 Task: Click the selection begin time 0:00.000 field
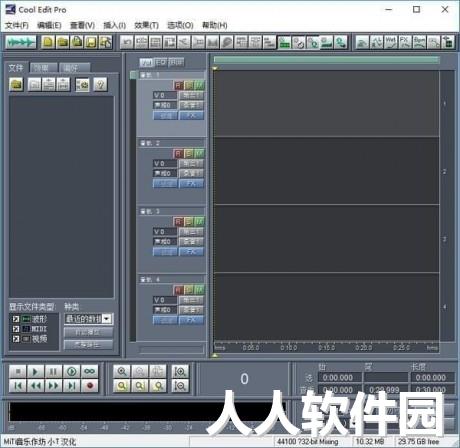click(x=340, y=377)
